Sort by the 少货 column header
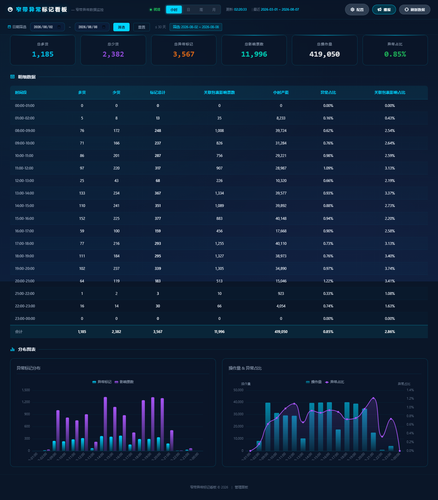The width and height of the screenshot is (438, 500). (116, 92)
